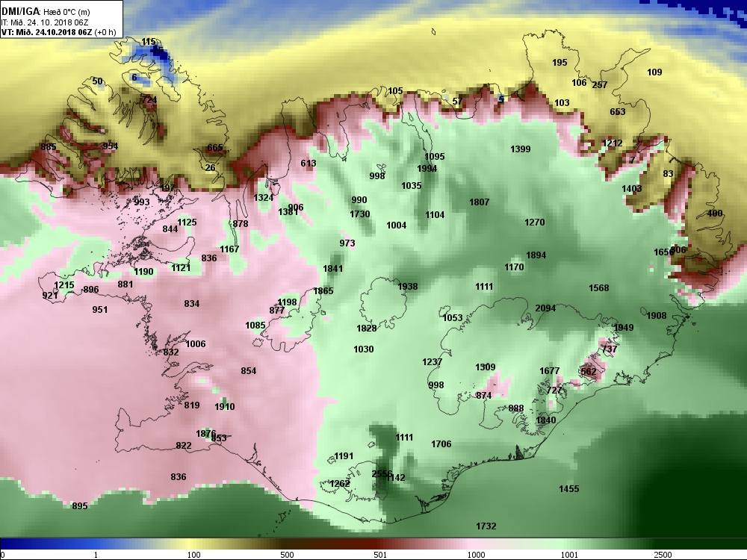Click the map value '1212'

[613, 143]
